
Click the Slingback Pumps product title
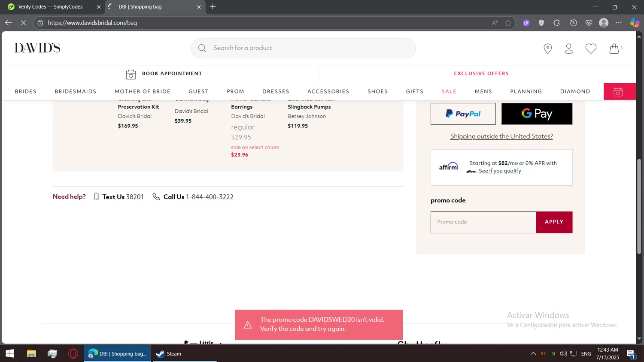click(x=312, y=103)
